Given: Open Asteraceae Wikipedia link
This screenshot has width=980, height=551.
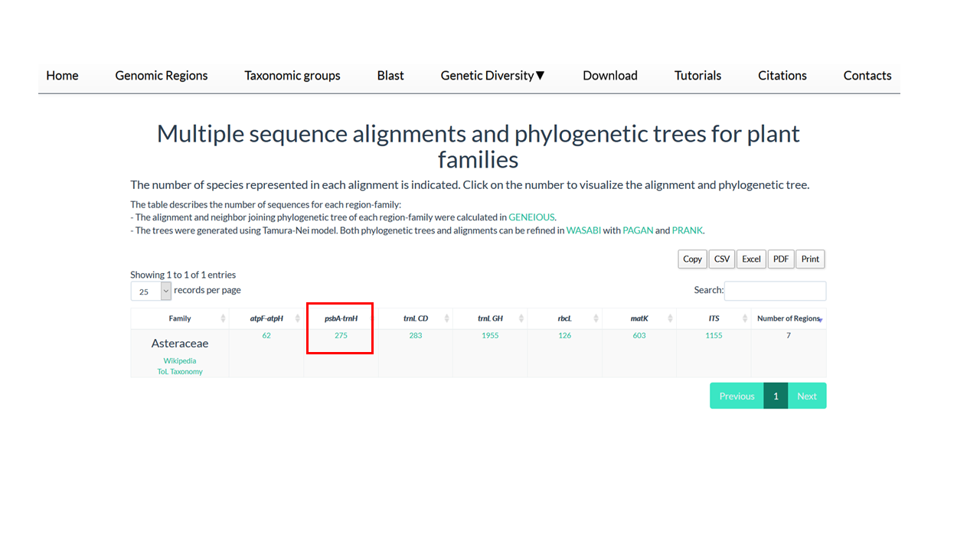Looking at the screenshot, I should click(180, 360).
